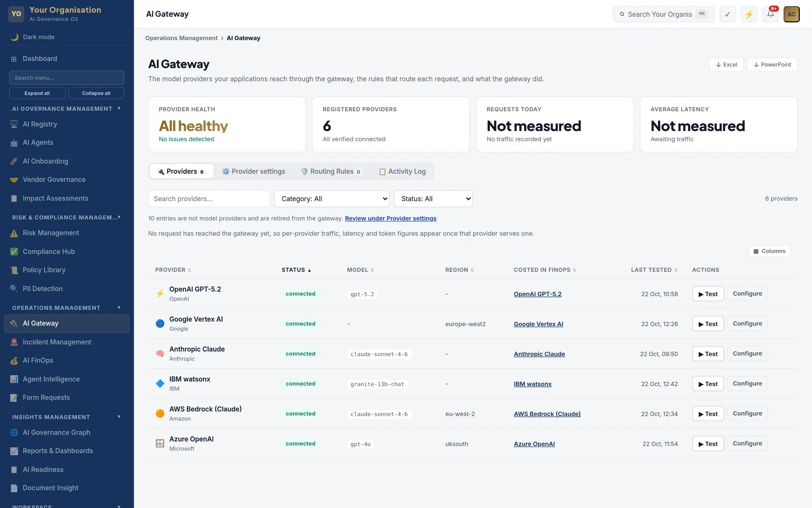This screenshot has width=812, height=508.
Task: Click the PII Detection magnifier icon
Action: (14, 289)
